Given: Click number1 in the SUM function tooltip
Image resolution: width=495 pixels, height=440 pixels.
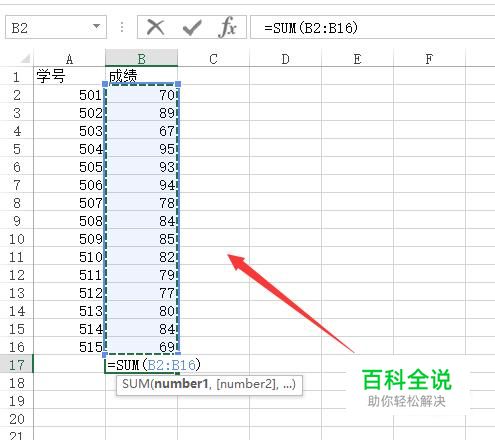Looking at the screenshot, I should (x=181, y=384).
